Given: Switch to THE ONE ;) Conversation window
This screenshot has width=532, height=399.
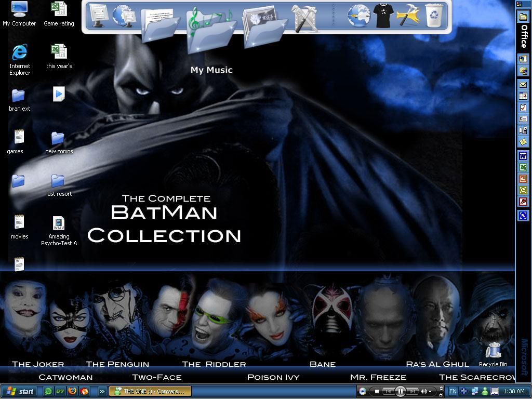Looking at the screenshot, I should tap(150, 391).
